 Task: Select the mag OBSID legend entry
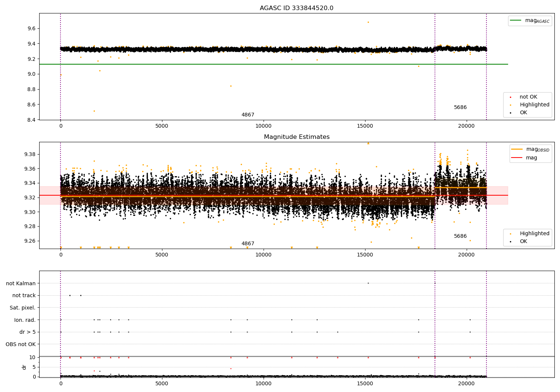pos(530,149)
